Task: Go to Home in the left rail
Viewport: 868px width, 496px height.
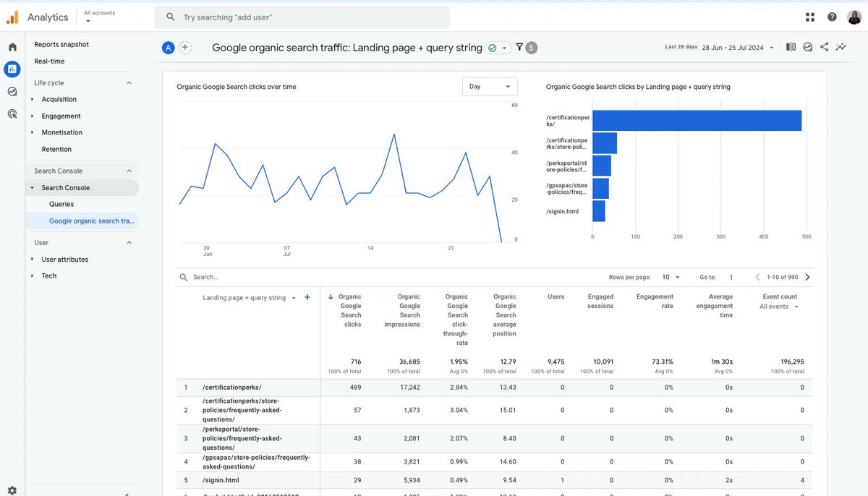Action: click(12, 47)
